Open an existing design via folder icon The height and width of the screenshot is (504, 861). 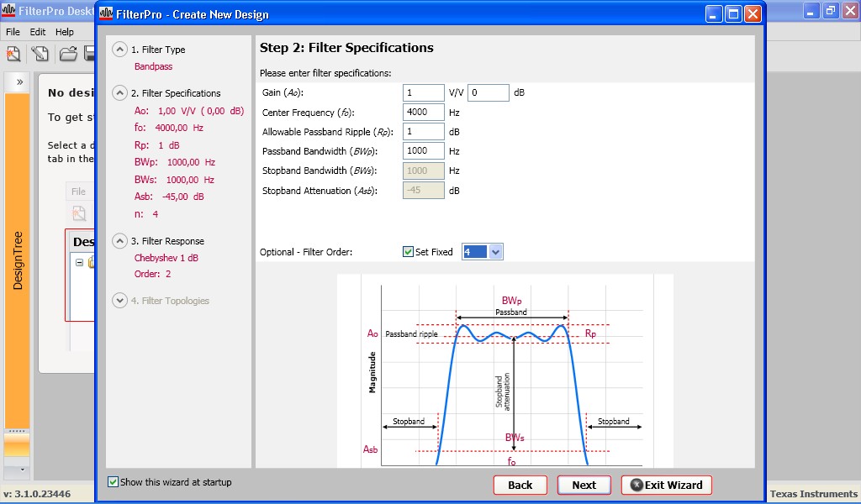click(x=68, y=52)
